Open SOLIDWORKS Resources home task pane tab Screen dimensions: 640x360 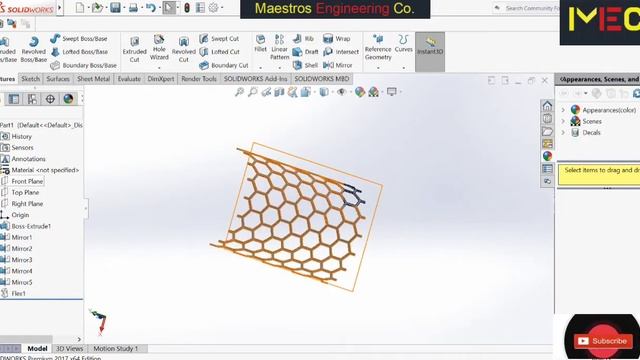(547, 106)
